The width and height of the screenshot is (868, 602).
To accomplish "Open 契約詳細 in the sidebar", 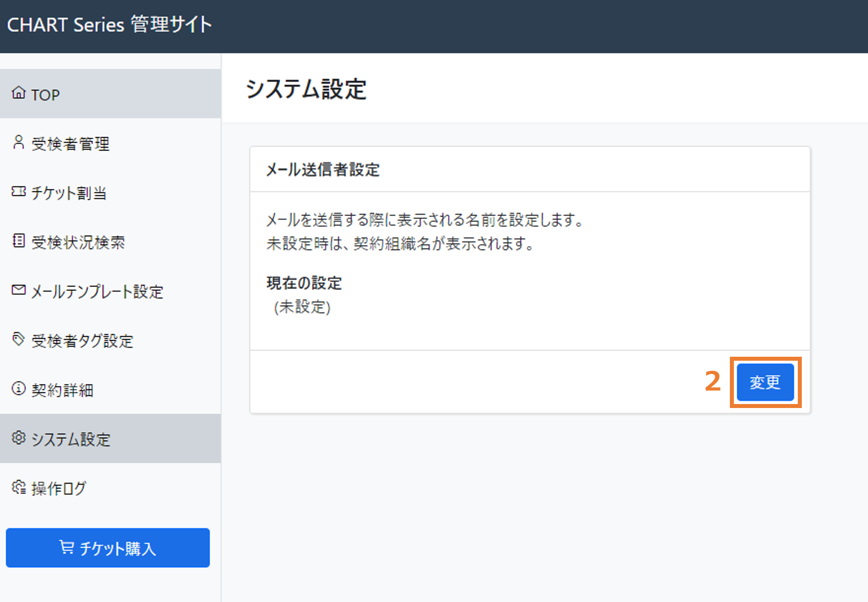I will [111, 389].
